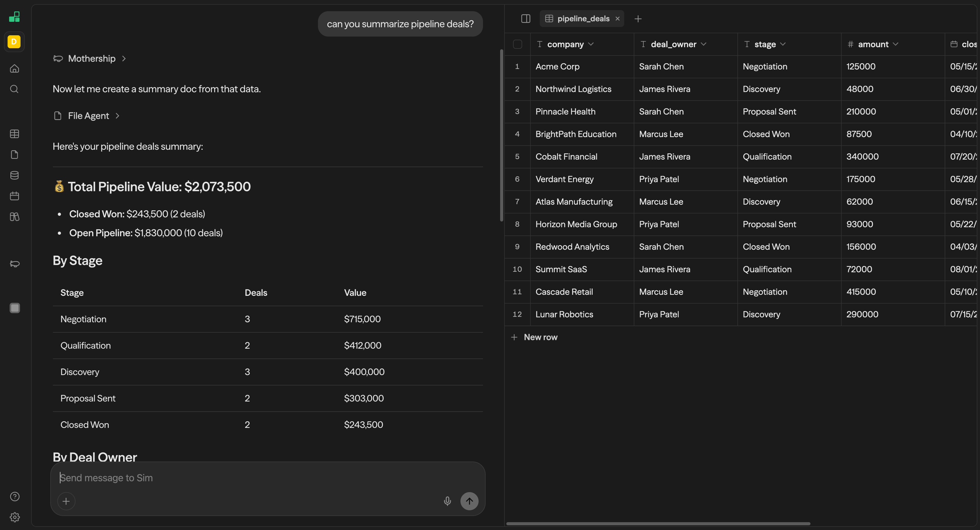Click the microphone voice input icon

tap(447, 501)
